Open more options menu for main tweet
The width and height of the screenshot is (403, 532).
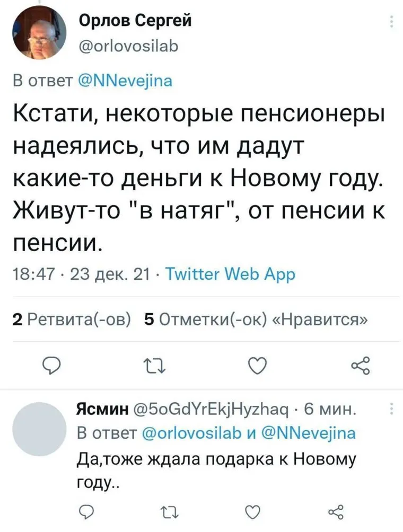pos(391,22)
